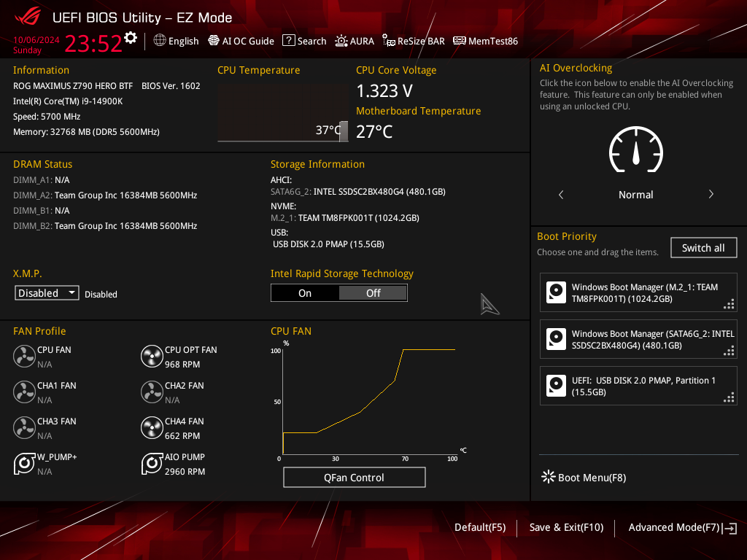Screen dimensions: 747x560
Task: Click the disk icon of the USB DISK boot entry
Action: tap(556, 386)
